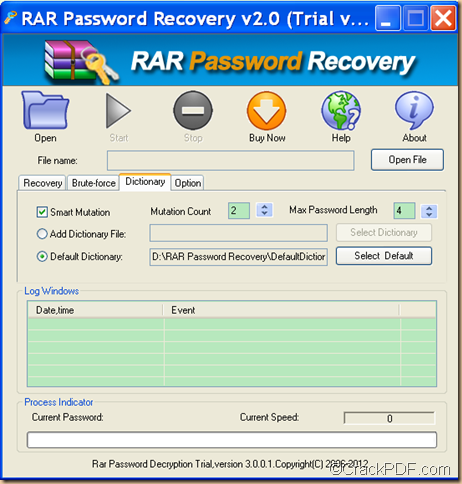This screenshot has height=484, width=462.
Task: Minimize the RAR Password Recovery window
Action: pyautogui.click(x=388, y=18)
